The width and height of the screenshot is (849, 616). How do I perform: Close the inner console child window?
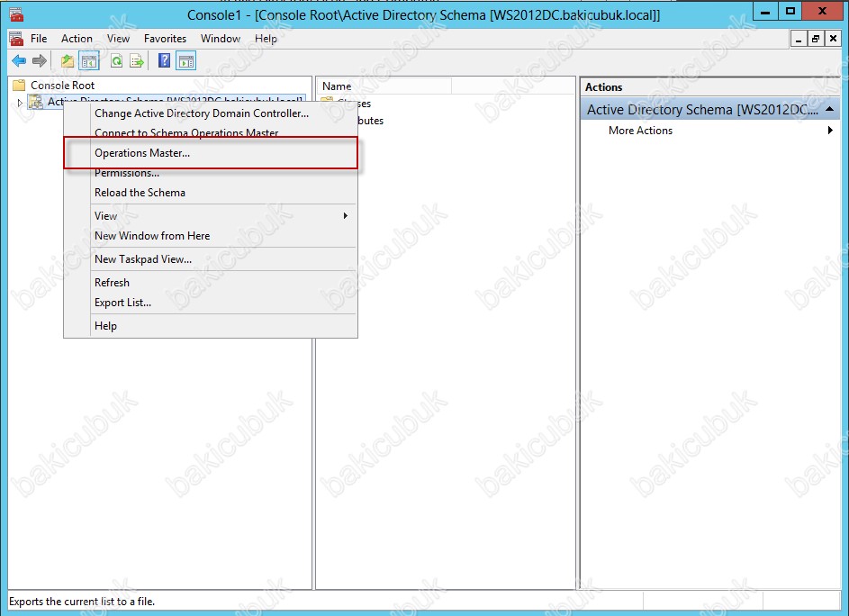(833, 39)
